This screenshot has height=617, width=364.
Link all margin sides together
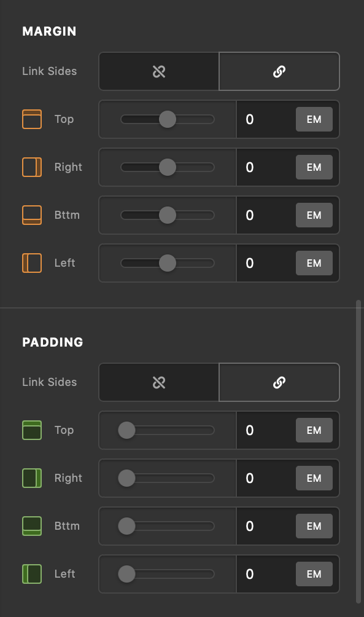[279, 71]
